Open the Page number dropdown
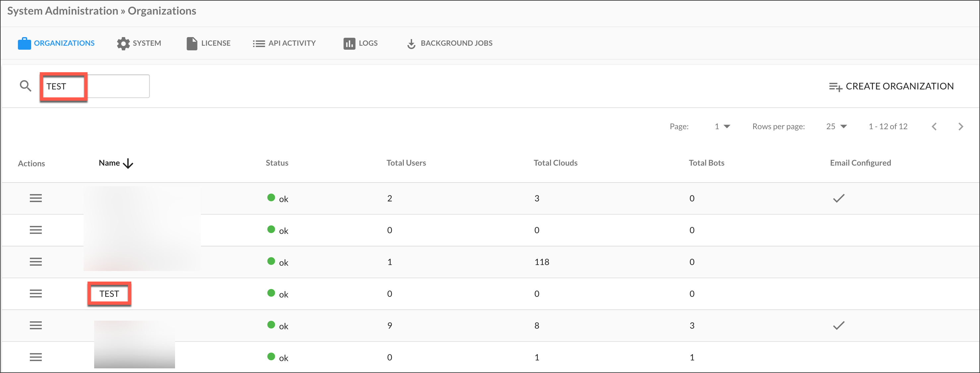This screenshot has width=980, height=373. click(x=722, y=127)
